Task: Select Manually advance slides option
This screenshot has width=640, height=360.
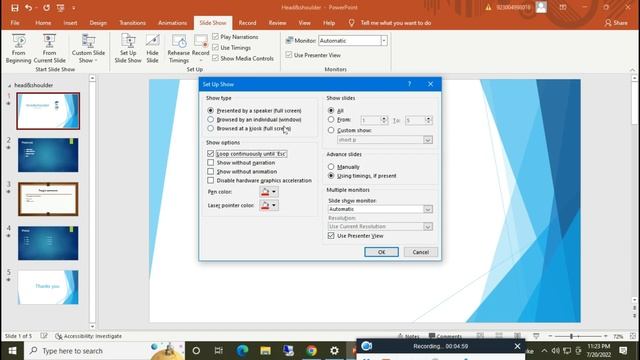Action: pos(331,167)
